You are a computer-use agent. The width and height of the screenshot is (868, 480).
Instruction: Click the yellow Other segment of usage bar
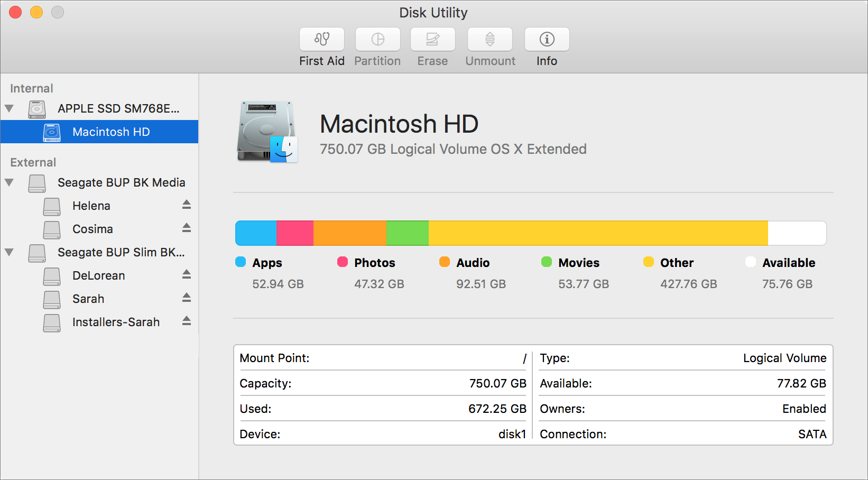(x=598, y=233)
